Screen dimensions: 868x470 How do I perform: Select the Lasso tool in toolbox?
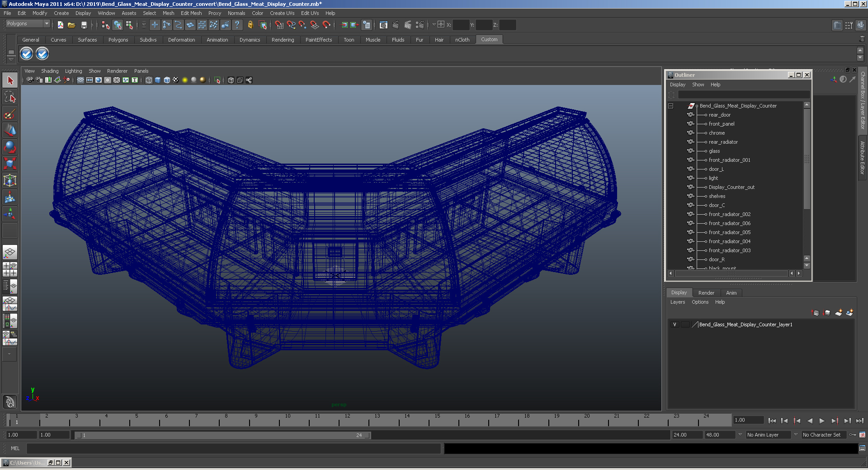[x=10, y=97]
